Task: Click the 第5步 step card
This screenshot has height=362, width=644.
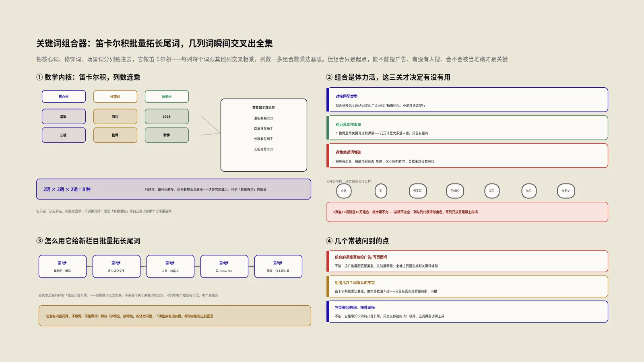Action: point(278,266)
